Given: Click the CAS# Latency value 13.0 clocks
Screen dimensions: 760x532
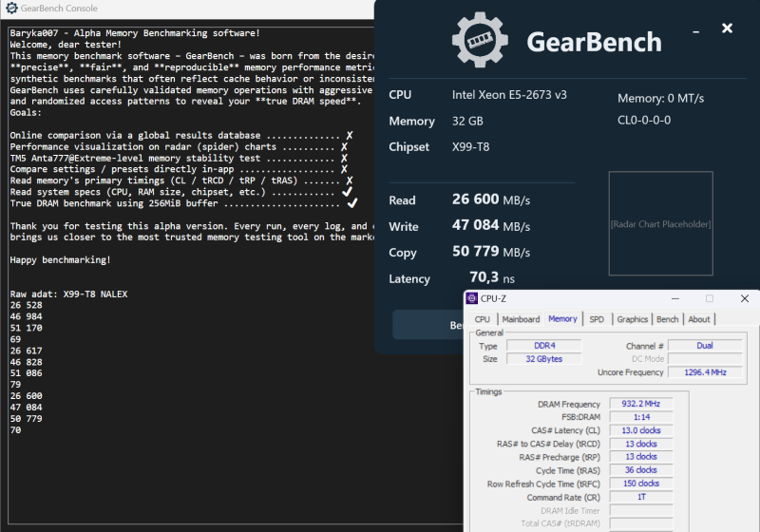Looking at the screenshot, I should (x=640, y=430).
